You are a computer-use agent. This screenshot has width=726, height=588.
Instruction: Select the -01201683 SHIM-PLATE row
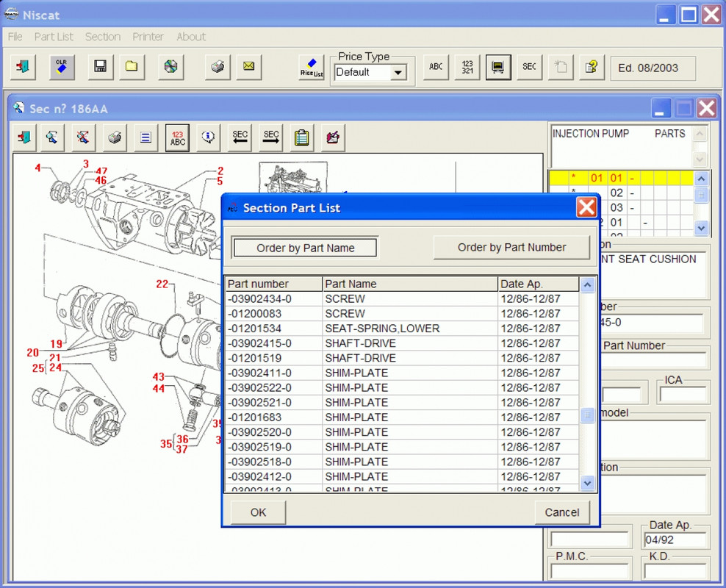pos(402,417)
